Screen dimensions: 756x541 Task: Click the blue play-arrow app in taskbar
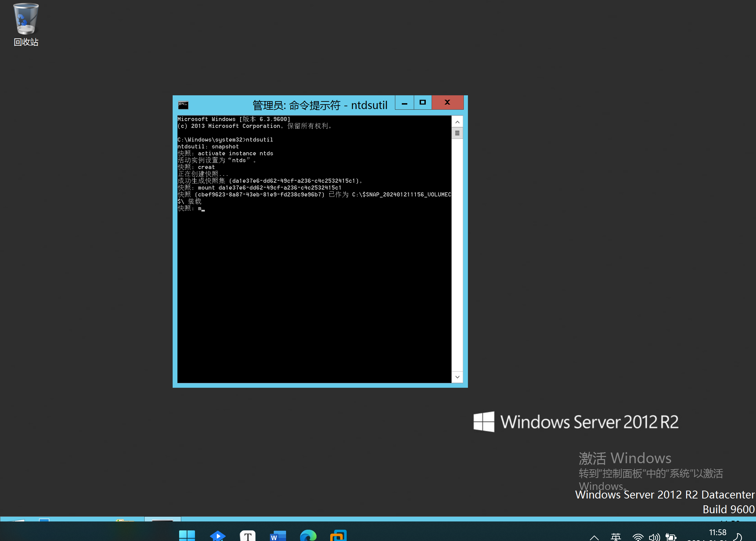218,536
